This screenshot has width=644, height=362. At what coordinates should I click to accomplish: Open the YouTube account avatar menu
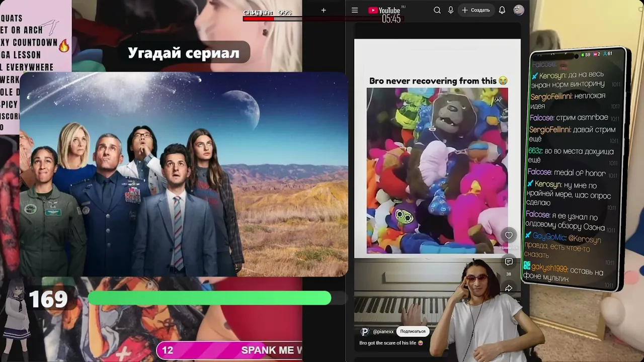tap(519, 10)
